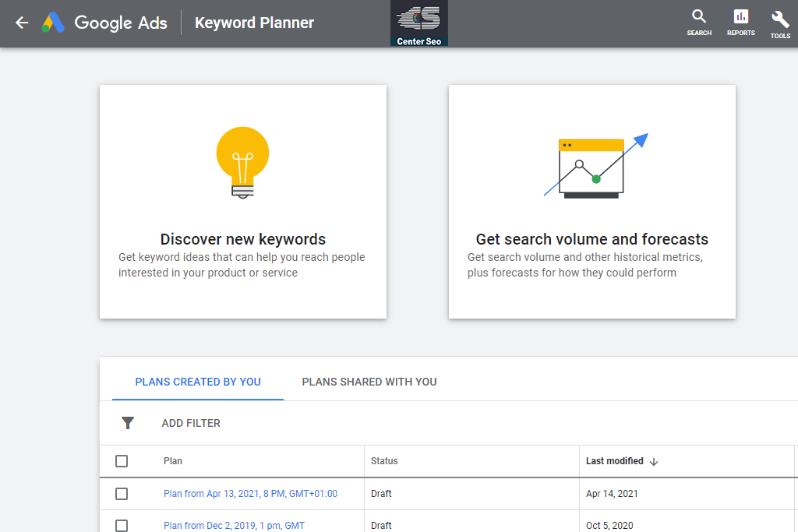
Task: Open the Tools wrench icon
Action: (780, 19)
